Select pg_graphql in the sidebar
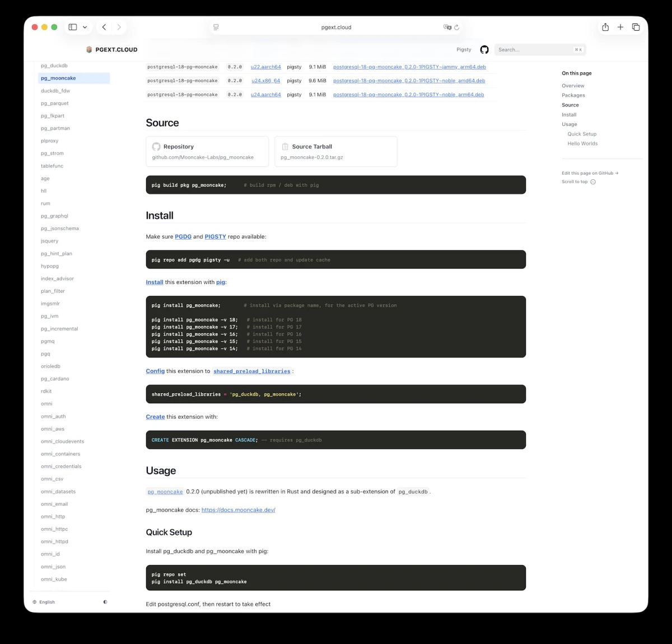Viewport: 672px width, 644px height. tap(54, 216)
